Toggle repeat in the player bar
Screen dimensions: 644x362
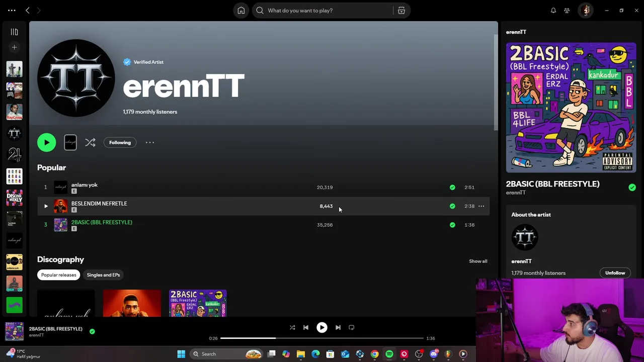352,327
